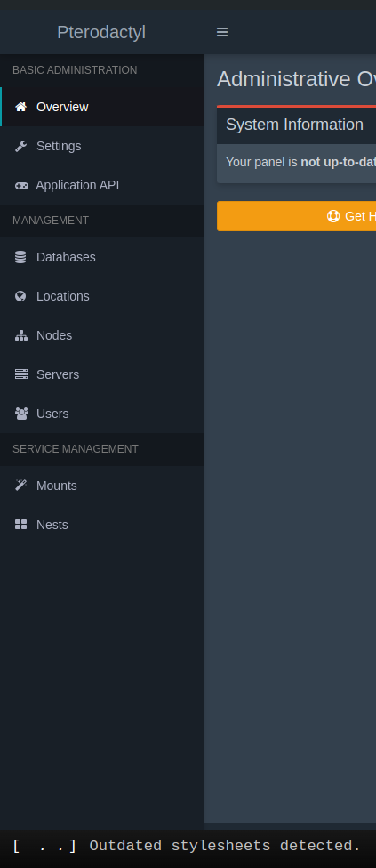Click the BASIC ADMINISTRATION section header

75,70
